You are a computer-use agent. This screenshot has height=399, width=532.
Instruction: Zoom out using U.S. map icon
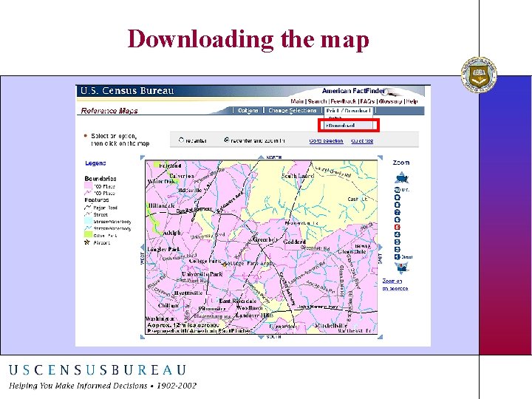(x=402, y=178)
